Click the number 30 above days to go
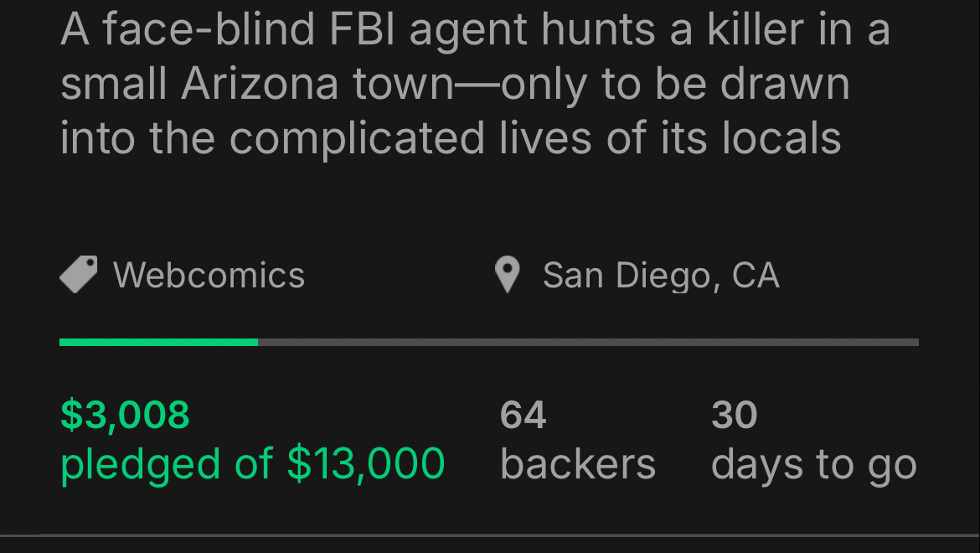Viewport: 980px width, 553px height. pos(734,416)
